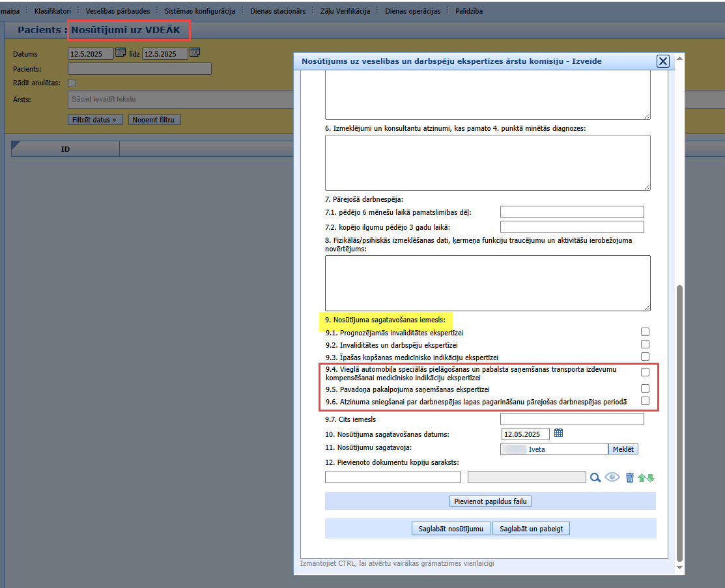Focus the Datums start date field
Image resolution: width=725 pixels, height=588 pixels.
pos(91,54)
